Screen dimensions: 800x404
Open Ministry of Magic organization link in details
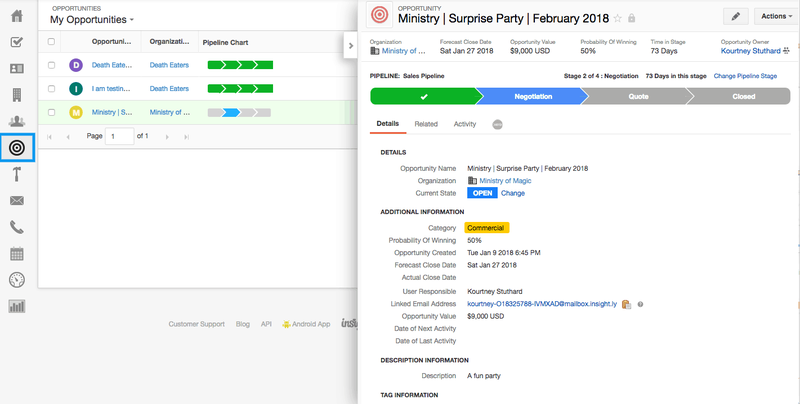(x=505, y=181)
